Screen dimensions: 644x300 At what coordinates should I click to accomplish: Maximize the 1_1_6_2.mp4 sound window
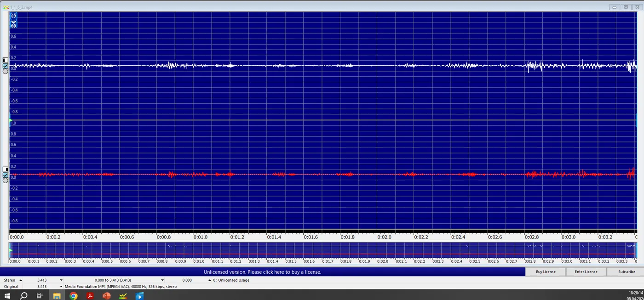(x=626, y=7)
